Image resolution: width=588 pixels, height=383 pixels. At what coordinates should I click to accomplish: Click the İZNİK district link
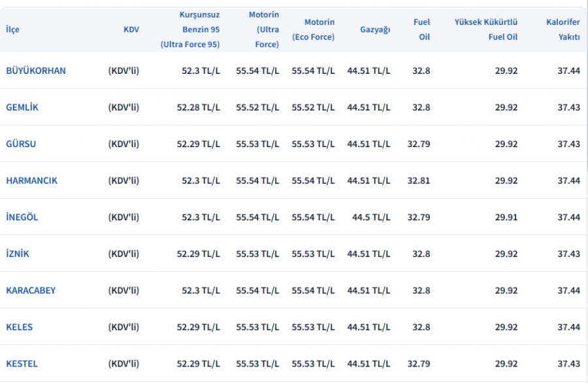click(x=17, y=254)
